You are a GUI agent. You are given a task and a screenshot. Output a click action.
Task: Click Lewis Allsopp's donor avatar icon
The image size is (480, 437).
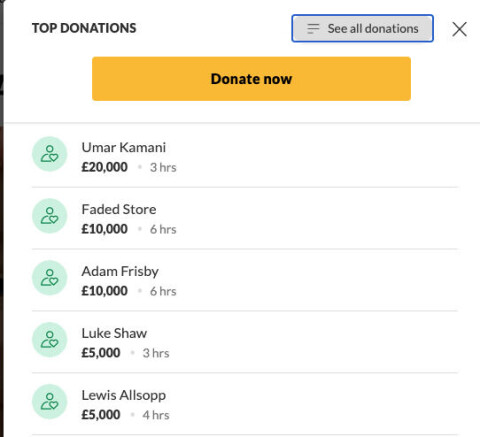coord(50,402)
